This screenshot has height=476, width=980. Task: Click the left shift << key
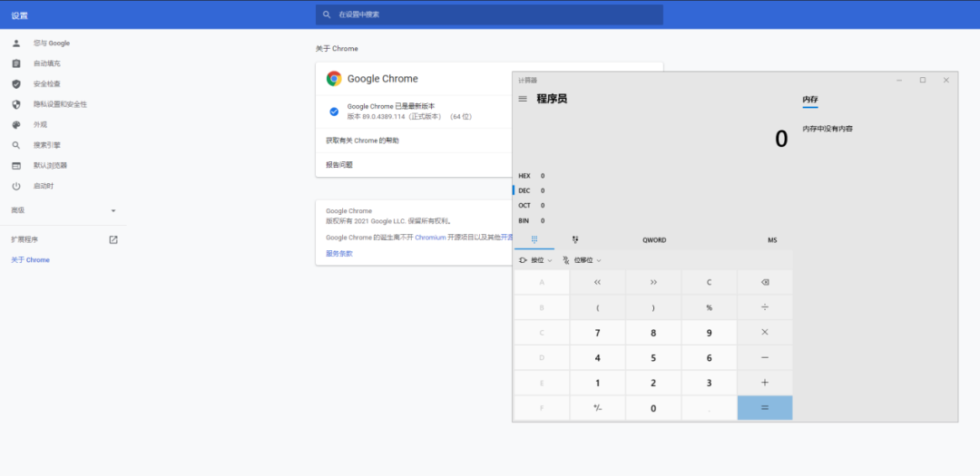pos(597,282)
